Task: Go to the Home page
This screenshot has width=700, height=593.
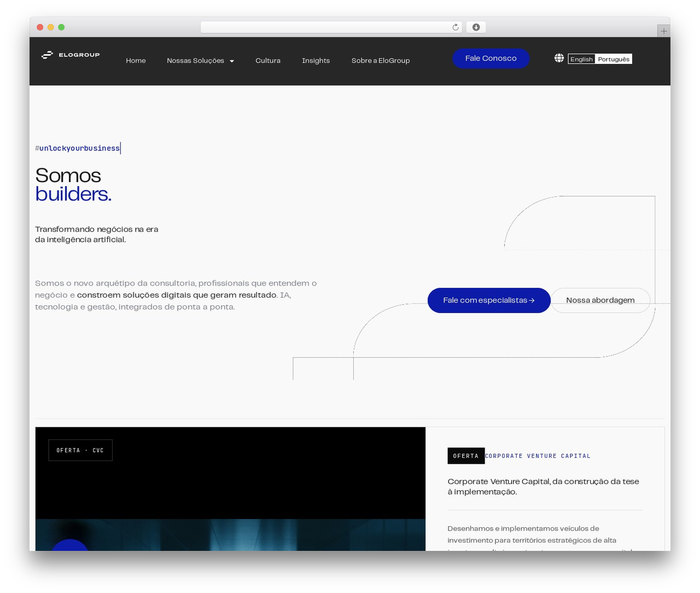Action: [x=136, y=61]
